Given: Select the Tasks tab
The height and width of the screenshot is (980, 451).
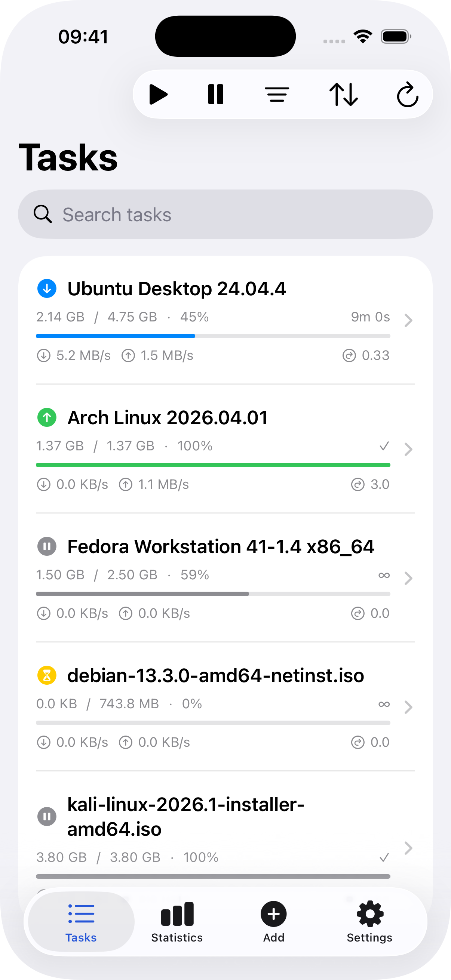Looking at the screenshot, I should pos(81,921).
